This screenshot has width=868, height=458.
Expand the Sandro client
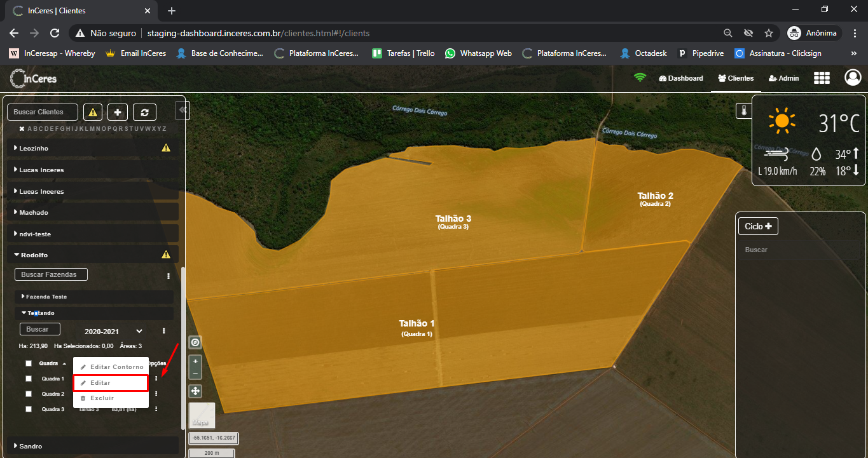[92, 446]
